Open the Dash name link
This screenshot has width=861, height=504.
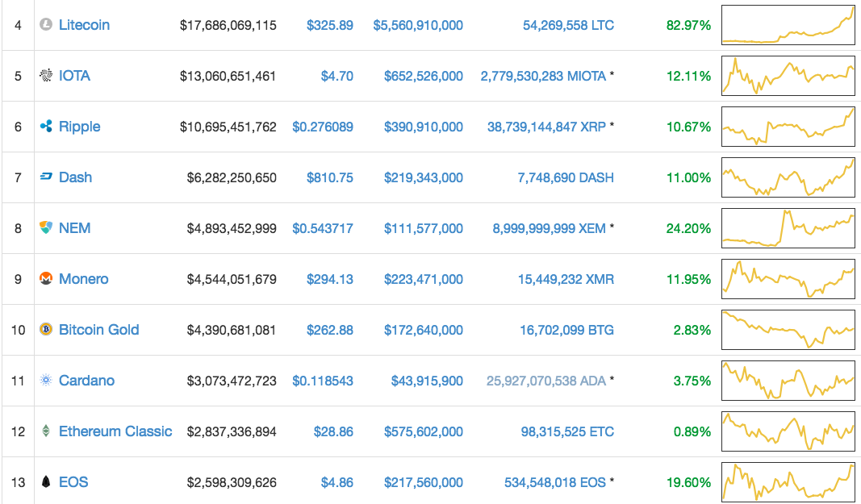coord(75,177)
